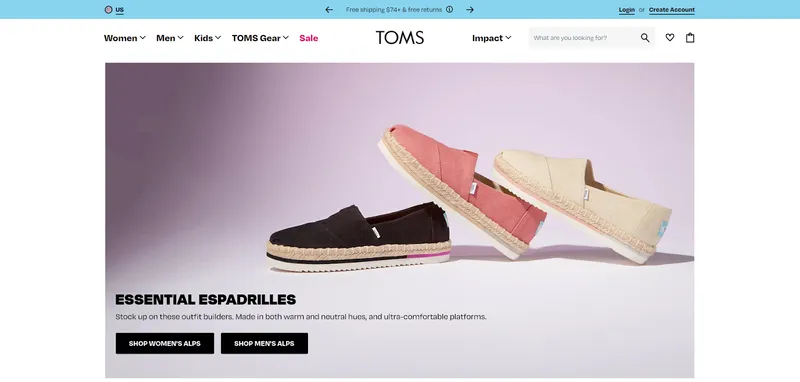The image size is (800, 382).
Task: Click the US region globe icon
Action: [108, 9]
